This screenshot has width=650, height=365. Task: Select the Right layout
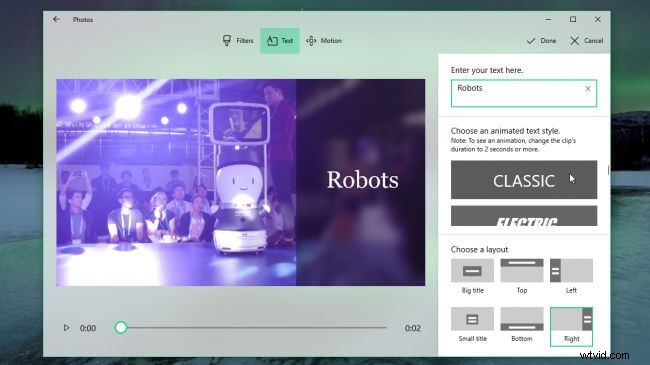coord(571,326)
